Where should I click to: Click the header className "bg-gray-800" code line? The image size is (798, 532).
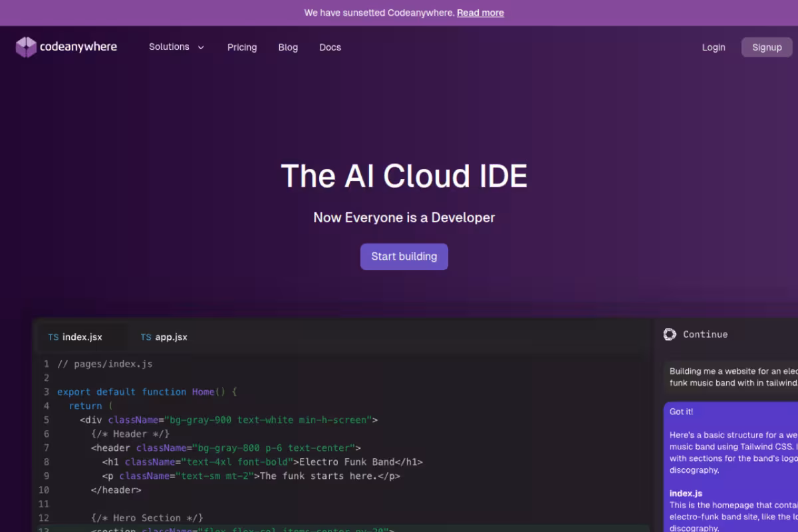click(226, 448)
